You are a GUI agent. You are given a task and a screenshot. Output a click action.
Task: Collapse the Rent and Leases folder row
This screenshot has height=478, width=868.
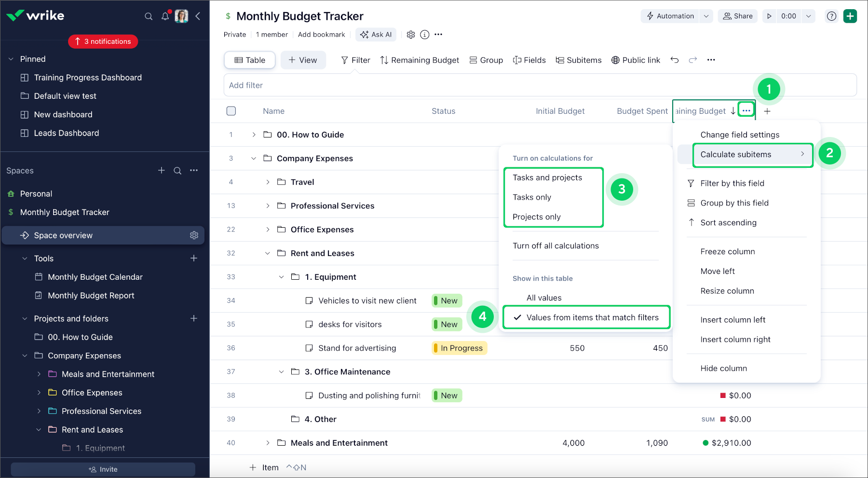click(268, 253)
